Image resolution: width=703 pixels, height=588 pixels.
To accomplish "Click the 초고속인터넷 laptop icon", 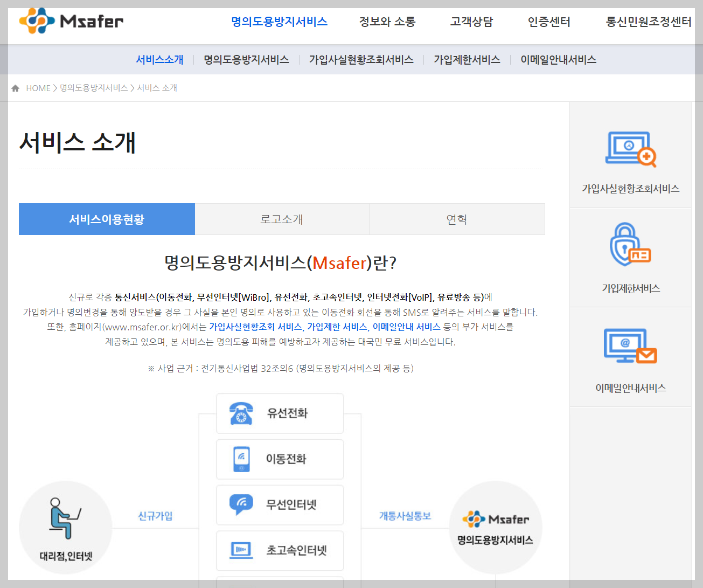I will tap(241, 550).
